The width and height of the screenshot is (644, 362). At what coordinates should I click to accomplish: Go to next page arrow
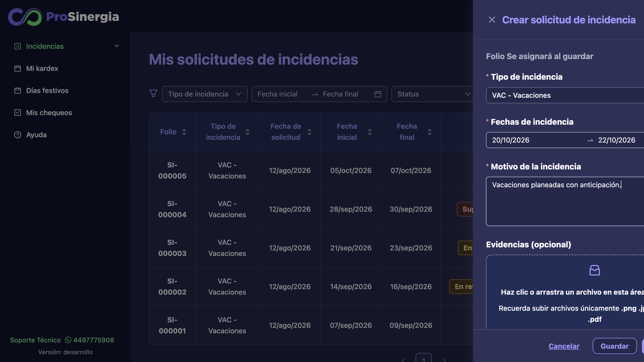coord(444,360)
